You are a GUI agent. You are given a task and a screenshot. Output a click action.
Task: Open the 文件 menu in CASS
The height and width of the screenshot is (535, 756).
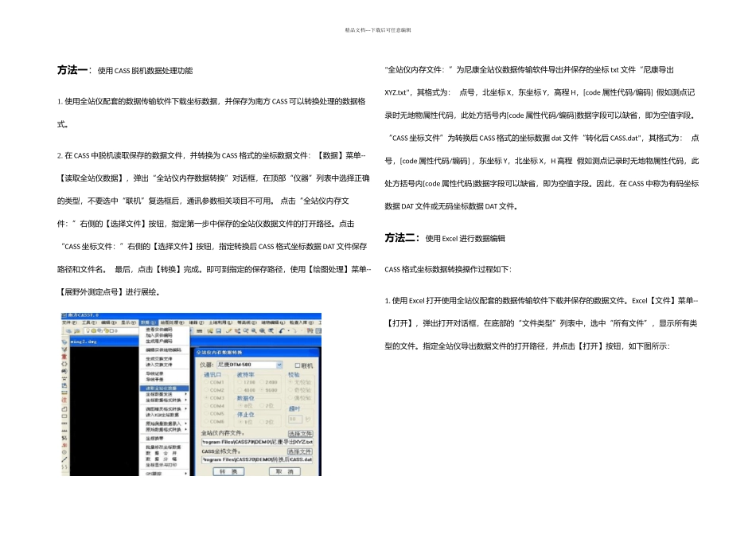point(69,322)
